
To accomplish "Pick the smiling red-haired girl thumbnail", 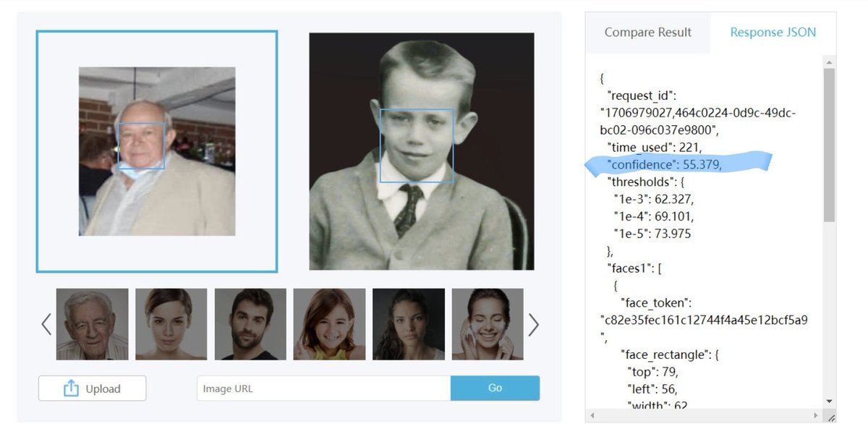I will pyautogui.click(x=329, y=324).
